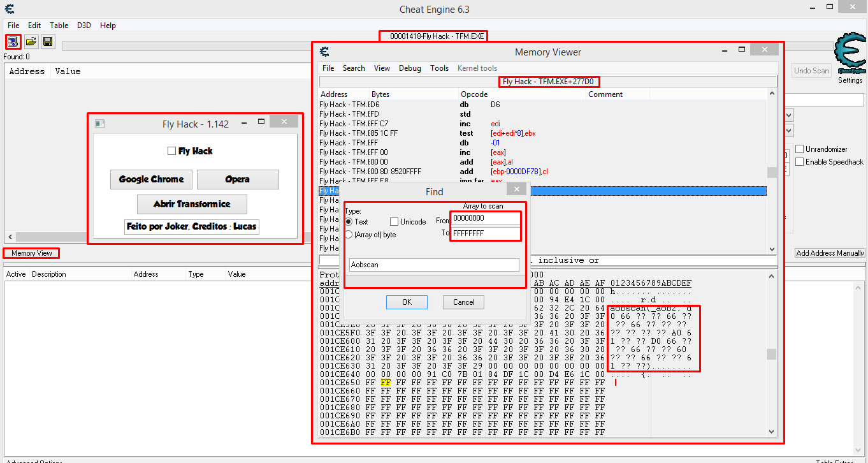Open the Edit menu
This screenshot has height=463, width=868.
tap(34, 26)
